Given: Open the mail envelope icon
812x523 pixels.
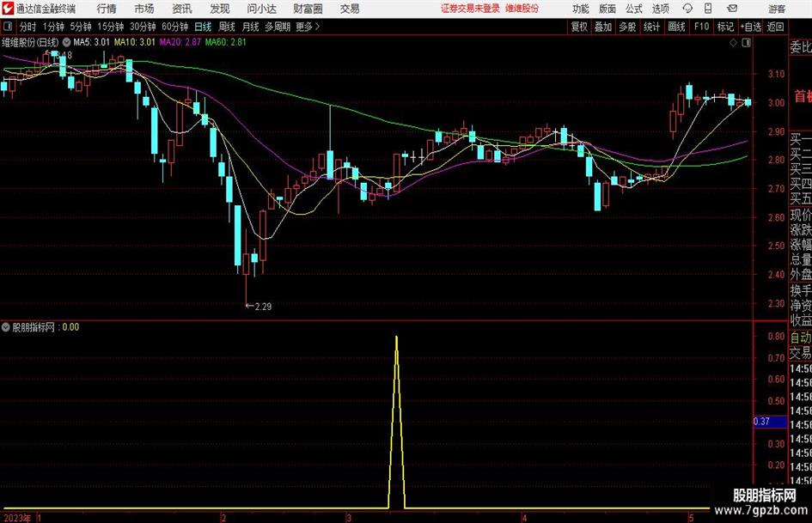Looking at the screenshot, I should tap(732, 9).
